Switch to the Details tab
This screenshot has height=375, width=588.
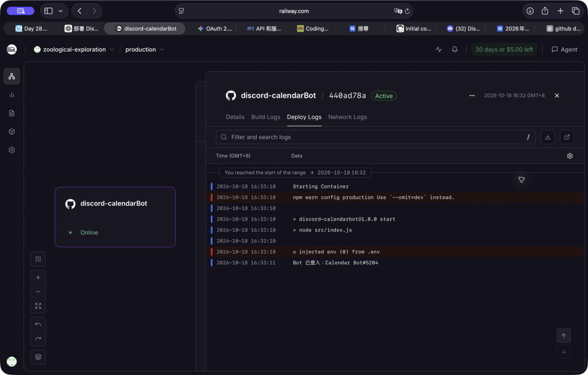pos(235,117)
